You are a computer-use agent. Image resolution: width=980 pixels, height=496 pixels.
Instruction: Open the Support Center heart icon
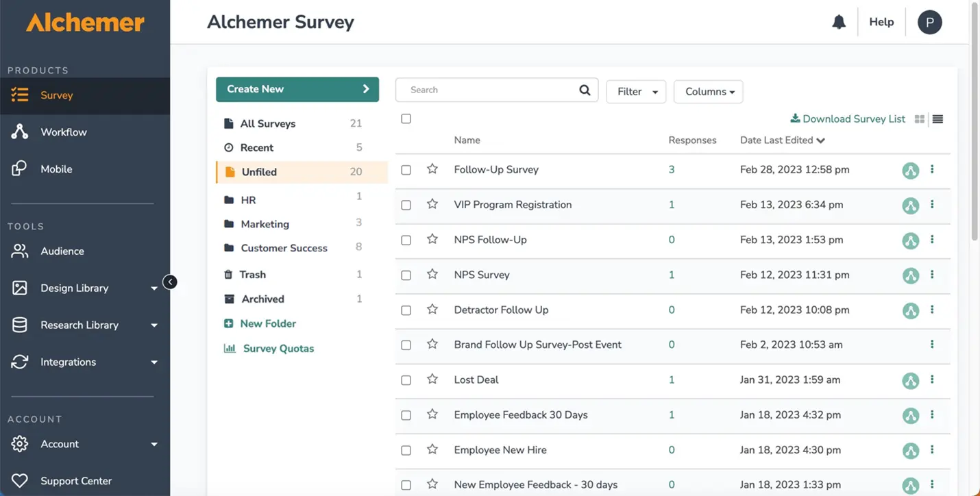click(20, 480)
